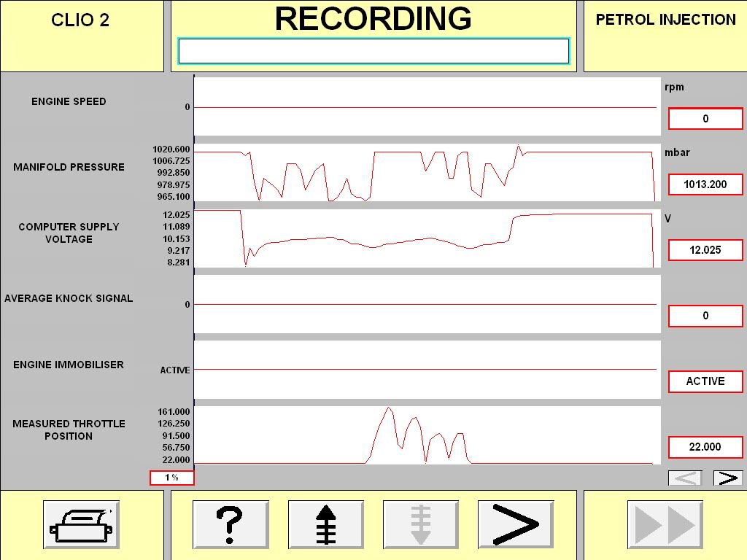Click the printer icon button
747x560 pixels.
pyautogui.click(x=81, y=524)
